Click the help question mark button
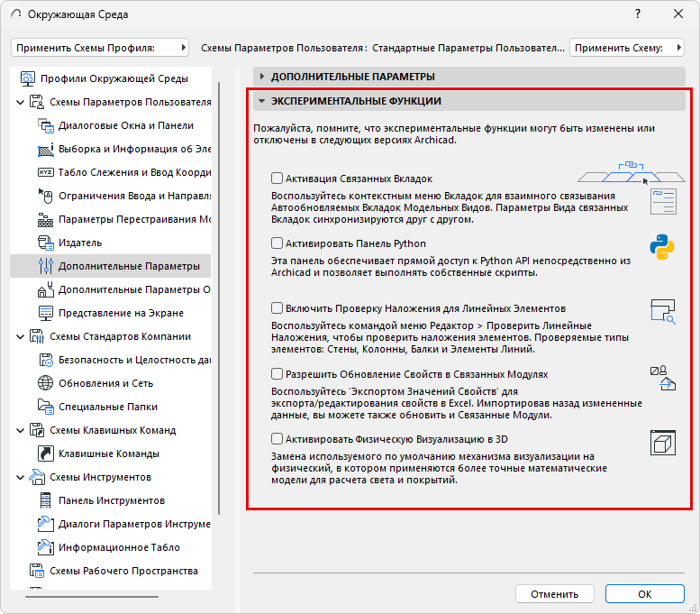 (x=638, y=14)
